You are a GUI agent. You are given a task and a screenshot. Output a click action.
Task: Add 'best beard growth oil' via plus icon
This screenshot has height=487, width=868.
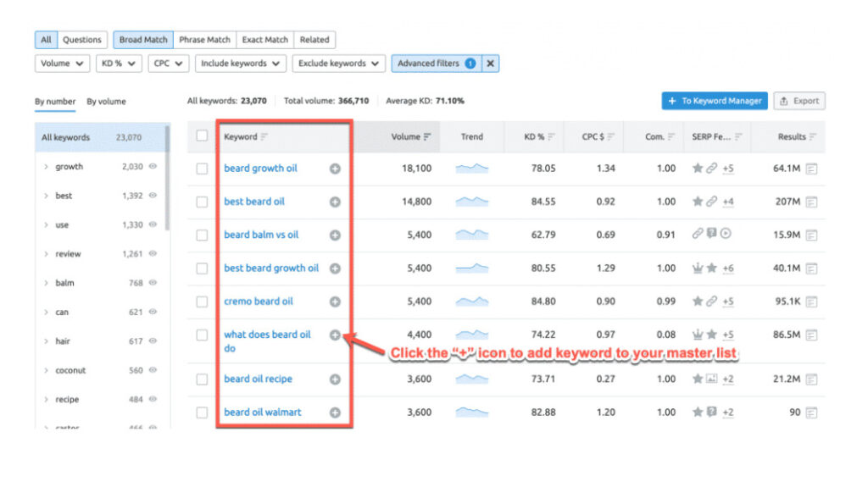pos(335,268)
